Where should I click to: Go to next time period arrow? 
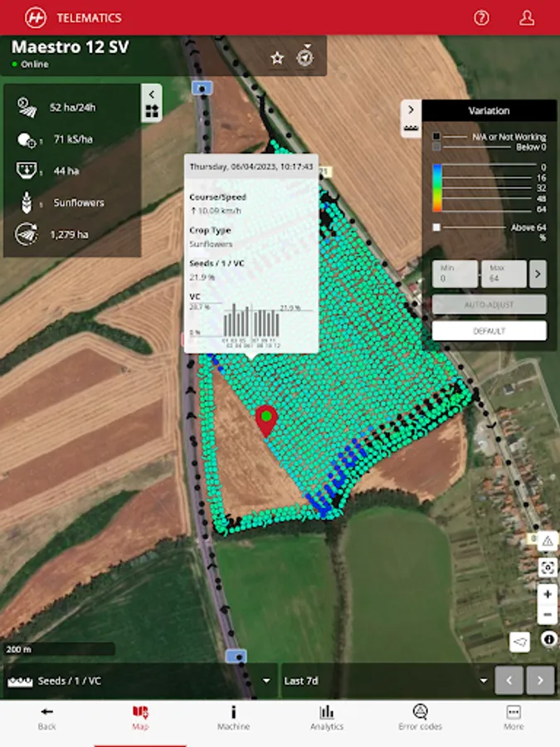tap(540, 681)
